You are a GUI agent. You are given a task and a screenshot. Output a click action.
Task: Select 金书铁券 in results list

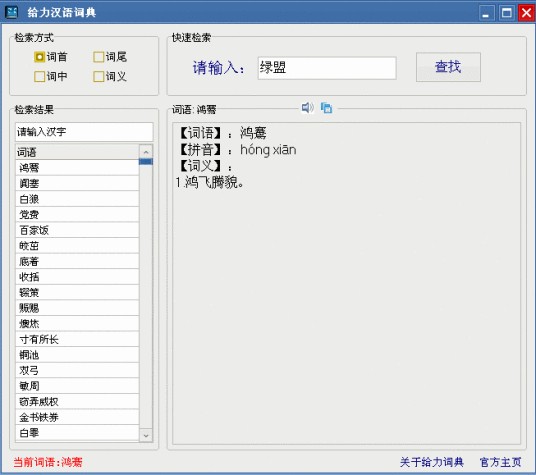(x=77, y=417)
